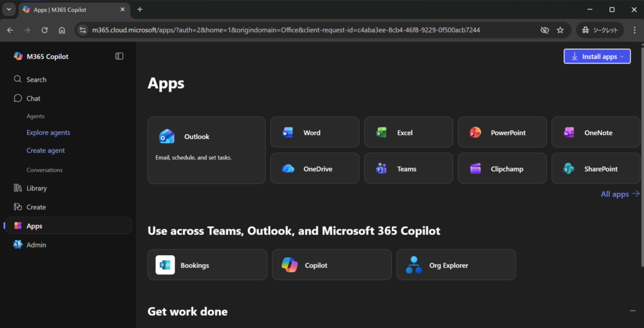Open the Excel app tile

point(408,133)
